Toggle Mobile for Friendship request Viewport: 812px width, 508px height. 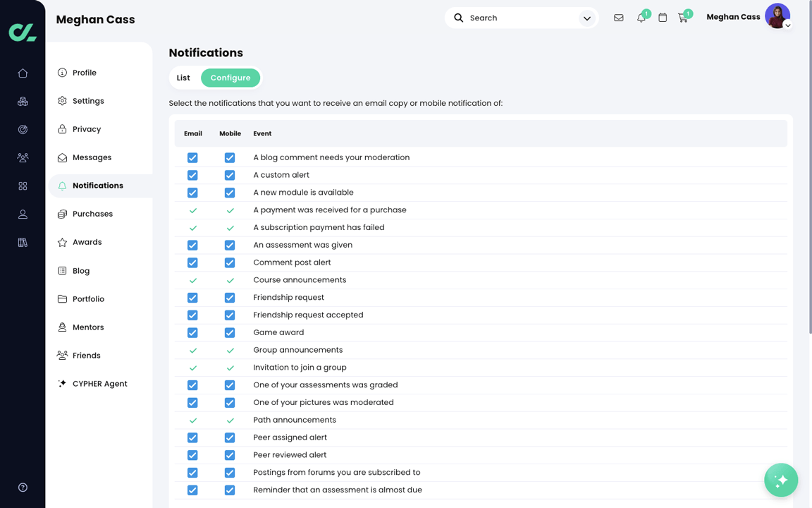point(230,298)
